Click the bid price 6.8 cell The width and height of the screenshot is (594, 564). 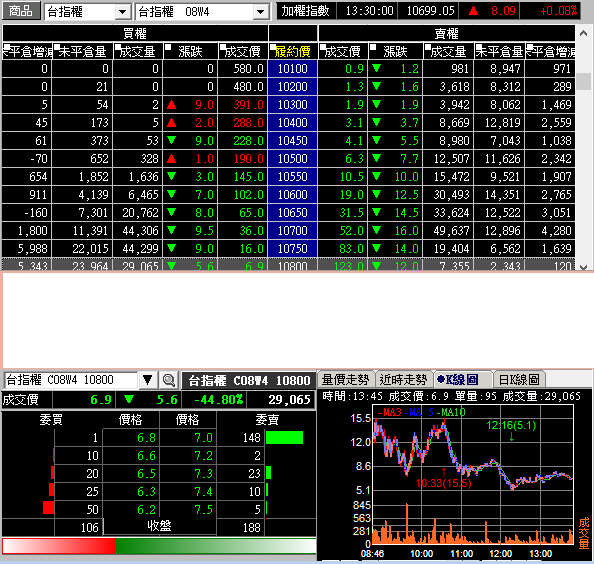(131, 438)
